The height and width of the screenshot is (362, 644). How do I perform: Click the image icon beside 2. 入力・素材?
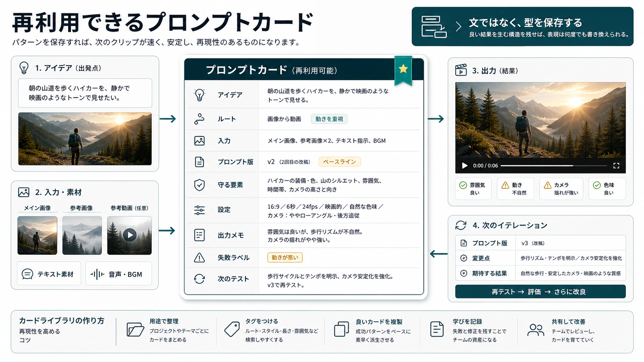[x=24, y=192]
